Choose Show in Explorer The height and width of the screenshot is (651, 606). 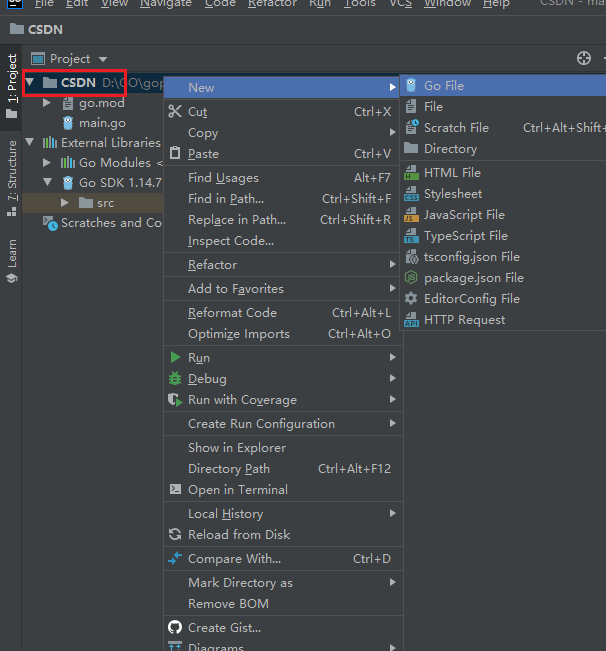283,448
